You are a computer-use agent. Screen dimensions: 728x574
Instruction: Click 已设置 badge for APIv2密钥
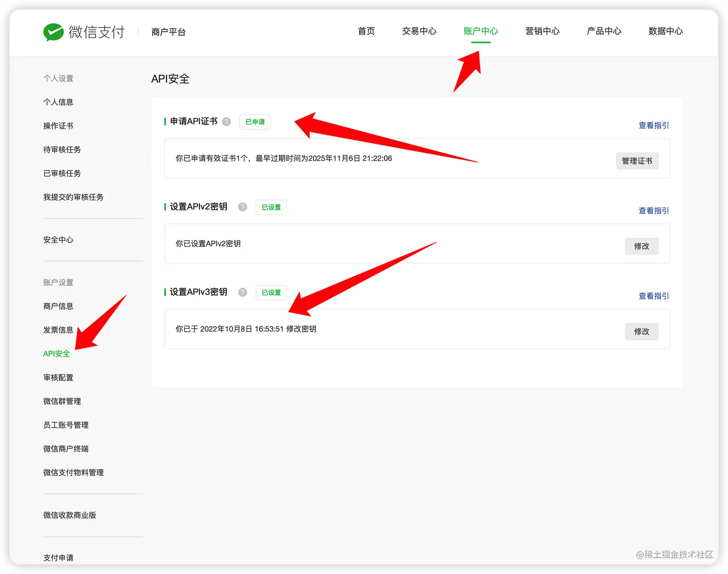[271, 207]
